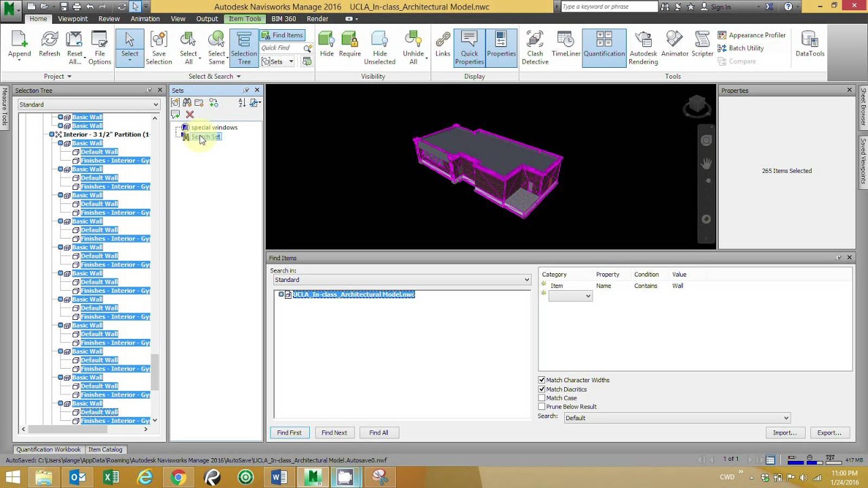The height and width of the screenshot is (488, 868).
Task: Click the Quick Find input field
Action: (281, 48)
